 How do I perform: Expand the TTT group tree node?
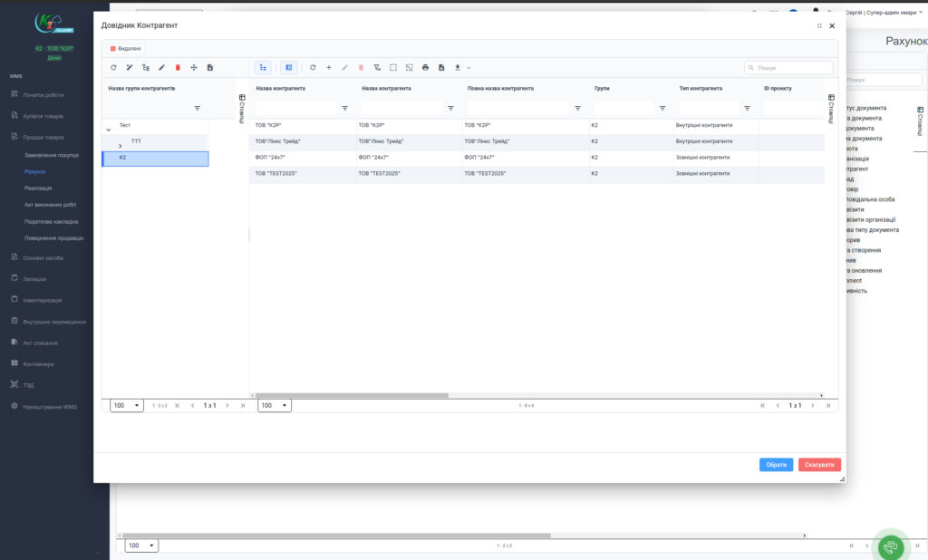pyautogui.click(x=121, y=146)
